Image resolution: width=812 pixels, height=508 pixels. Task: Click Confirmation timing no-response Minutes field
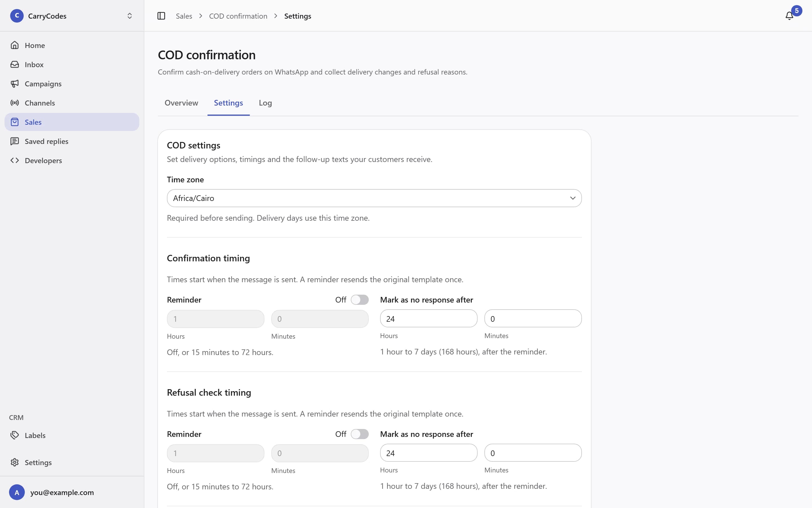point(533,319)
